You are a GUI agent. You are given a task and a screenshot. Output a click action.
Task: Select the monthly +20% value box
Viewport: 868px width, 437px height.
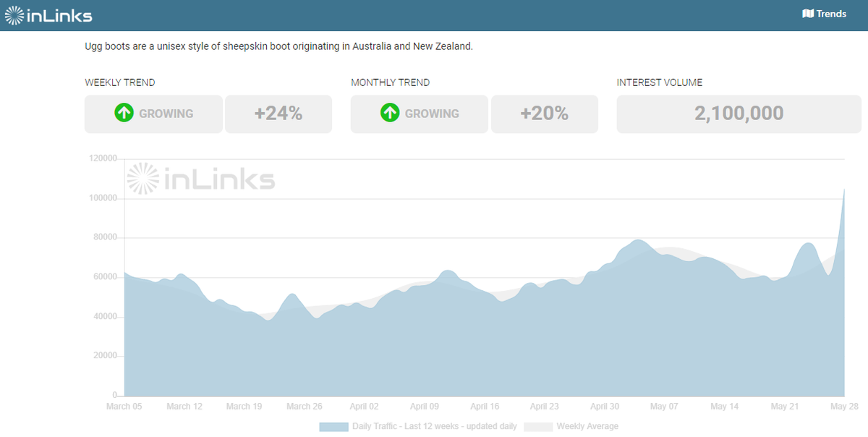point(545,114)
